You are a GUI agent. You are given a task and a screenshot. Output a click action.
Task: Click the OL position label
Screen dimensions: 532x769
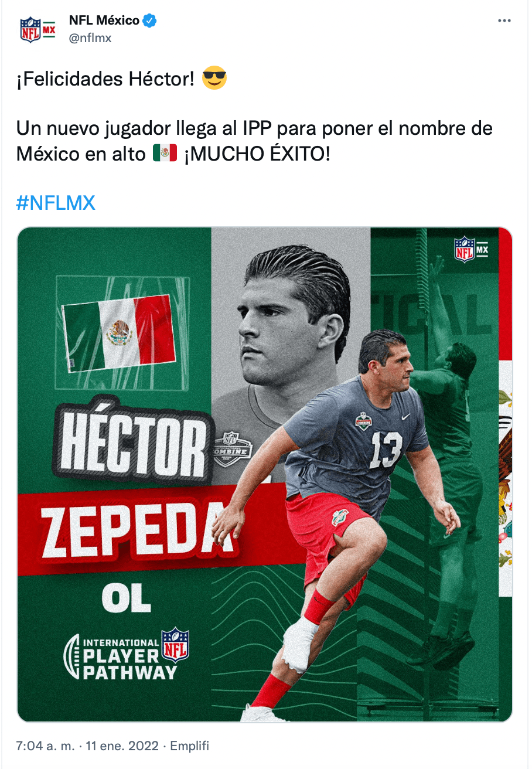(126, 598)
